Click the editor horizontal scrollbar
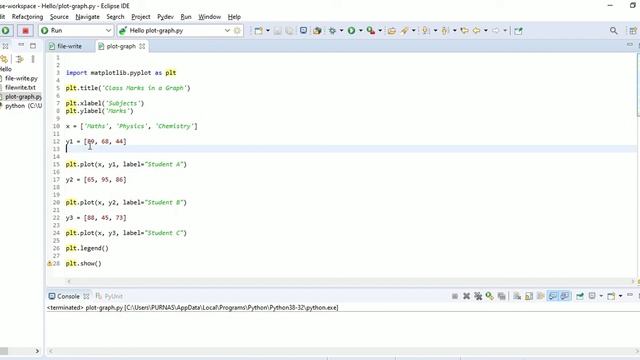The image size is (640, 360). pyautogui.click(x=351, y=281)
